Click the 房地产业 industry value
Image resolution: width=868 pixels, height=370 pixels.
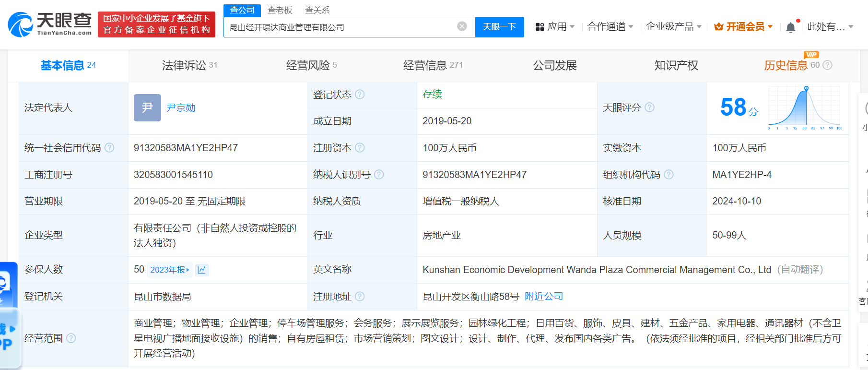[442, 235]
